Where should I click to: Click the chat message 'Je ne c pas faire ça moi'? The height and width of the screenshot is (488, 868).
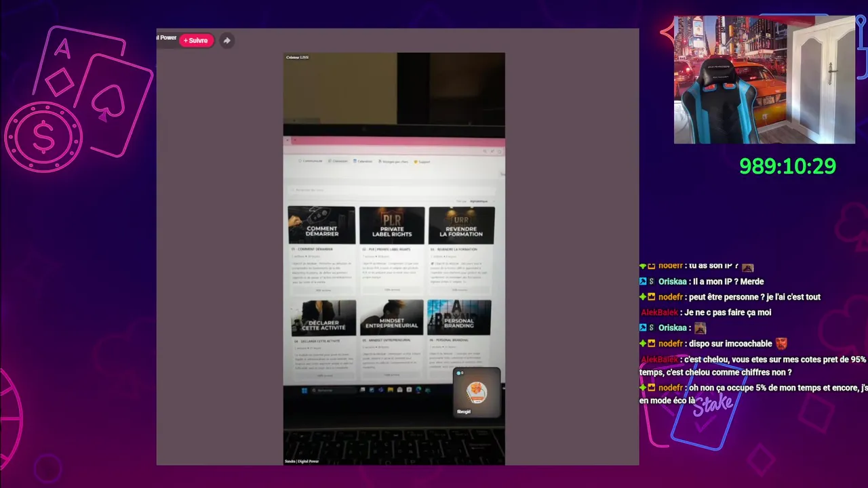click(x=728, y=312)
